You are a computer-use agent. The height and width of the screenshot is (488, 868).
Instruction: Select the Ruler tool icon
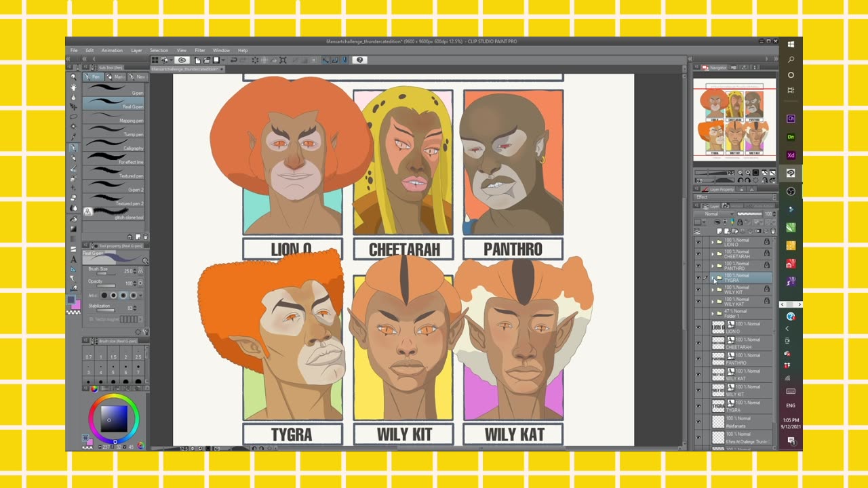click(x=73, y=269)
